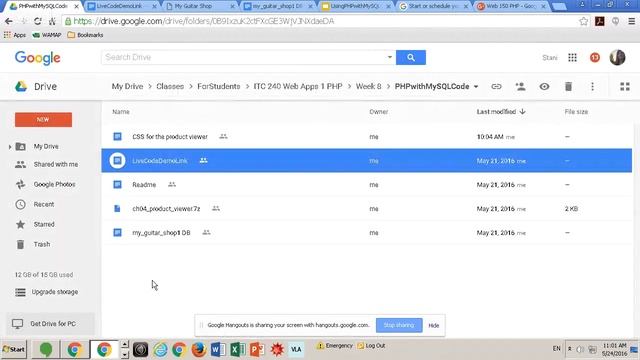This screenshot has width=640, height=360.
Task: Open Chrome menu hamburger icon
Action: [x=631, y=21]
